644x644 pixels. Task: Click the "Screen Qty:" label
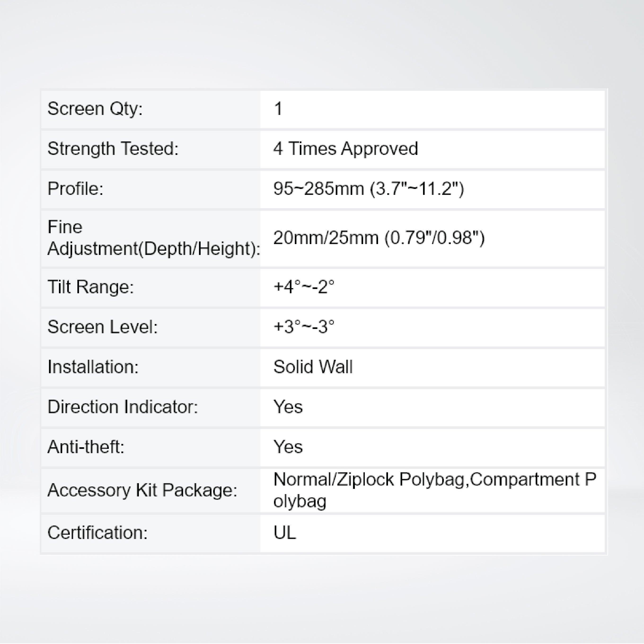95,109
